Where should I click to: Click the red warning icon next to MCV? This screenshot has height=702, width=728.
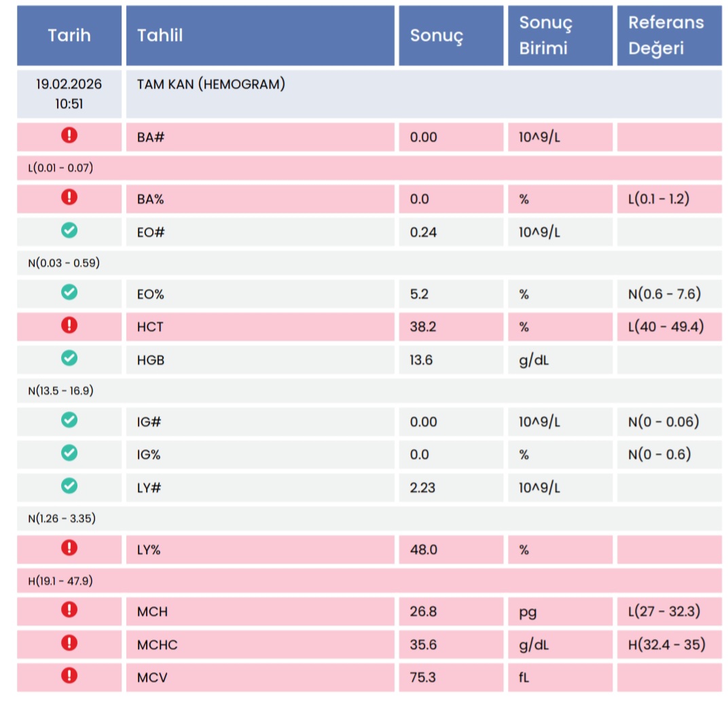[69, 675]
